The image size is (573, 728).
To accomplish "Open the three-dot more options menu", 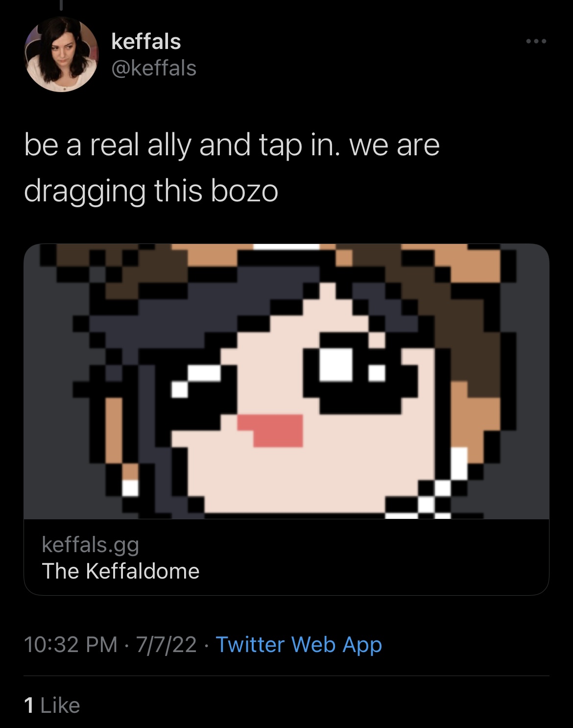I will (536, 42).
